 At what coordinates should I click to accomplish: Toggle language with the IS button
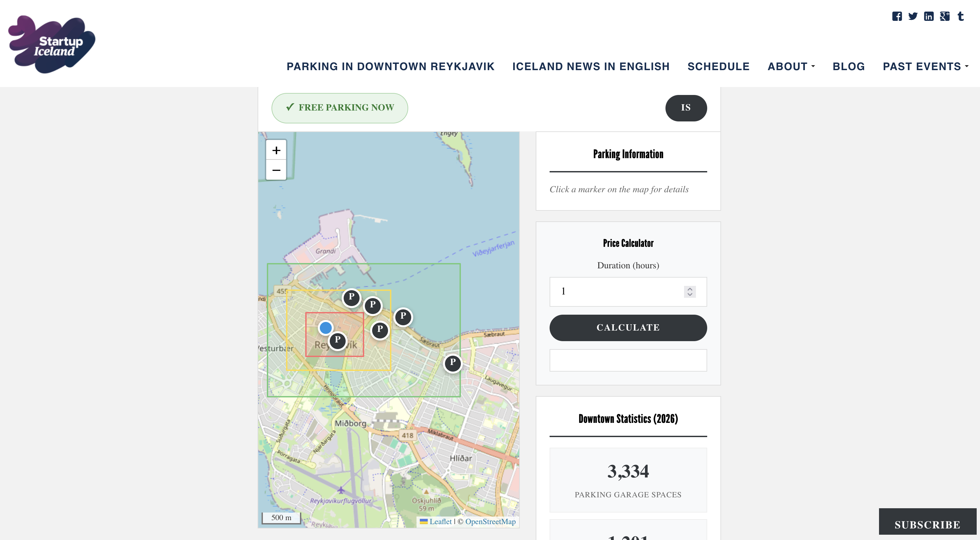click(x=686, y=108)
